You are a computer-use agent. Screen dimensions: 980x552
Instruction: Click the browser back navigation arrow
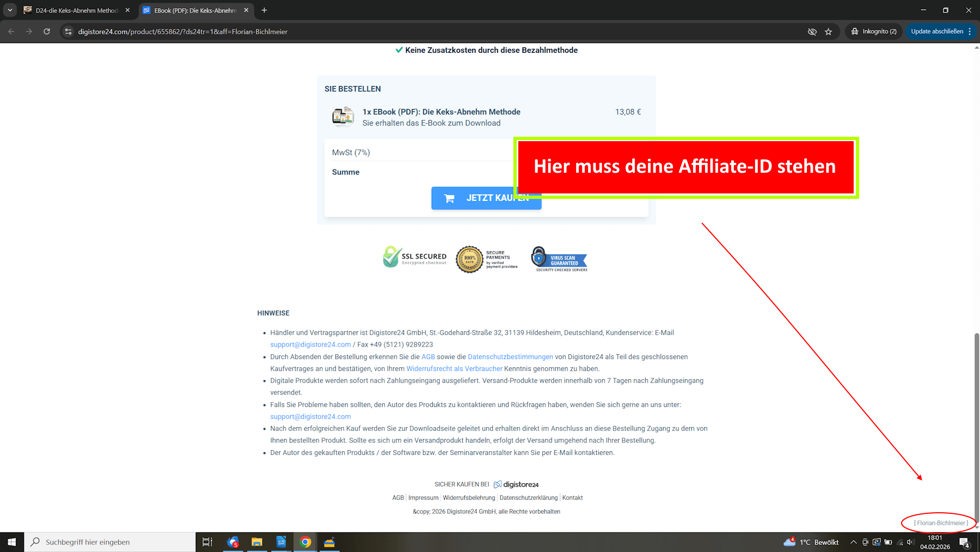click(x=11, y=31)
